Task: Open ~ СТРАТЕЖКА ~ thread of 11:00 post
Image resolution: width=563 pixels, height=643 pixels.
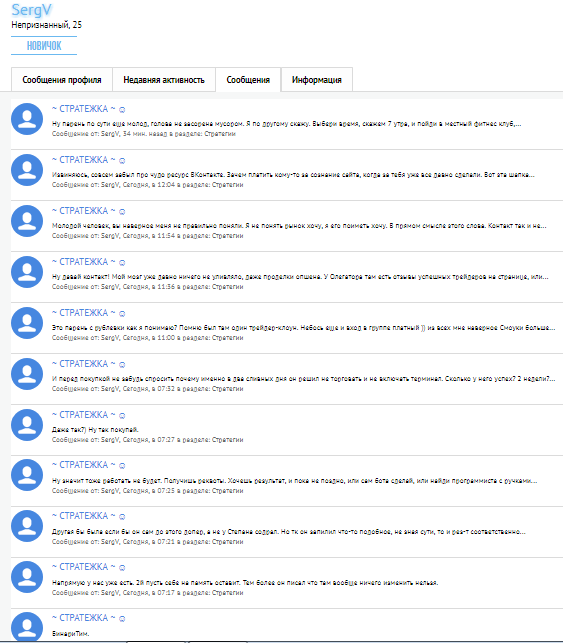Action: (x=84, y=313)
